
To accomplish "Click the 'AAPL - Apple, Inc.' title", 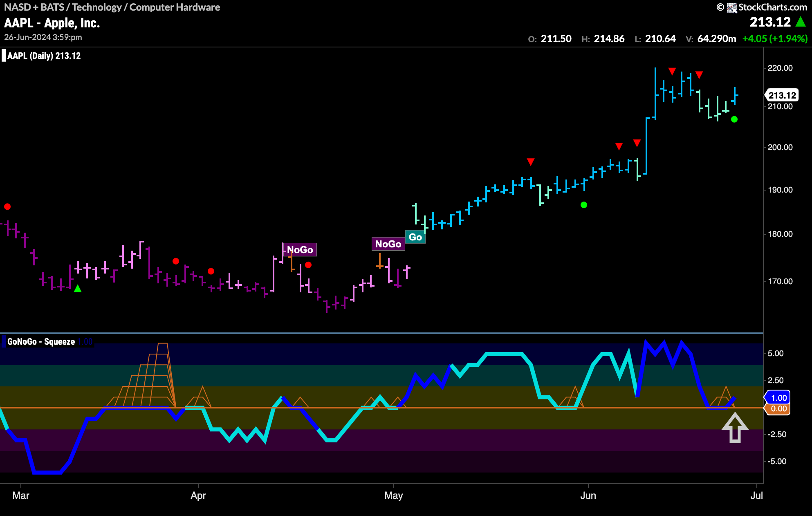I will (x=52, y=23).
